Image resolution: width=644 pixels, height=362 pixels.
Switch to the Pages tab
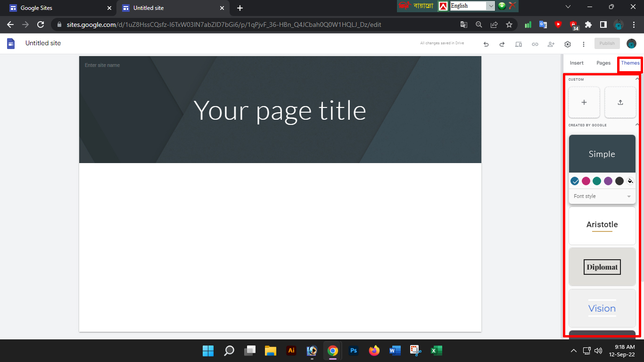tap(603, 63)
